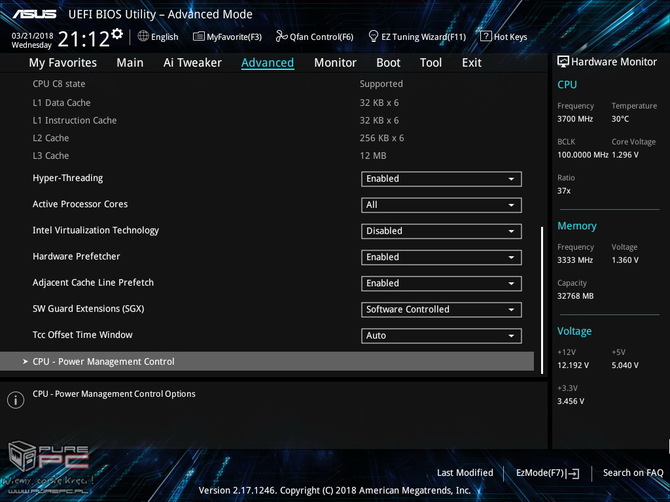Click the Supported value of CPU C8 state

381,84
